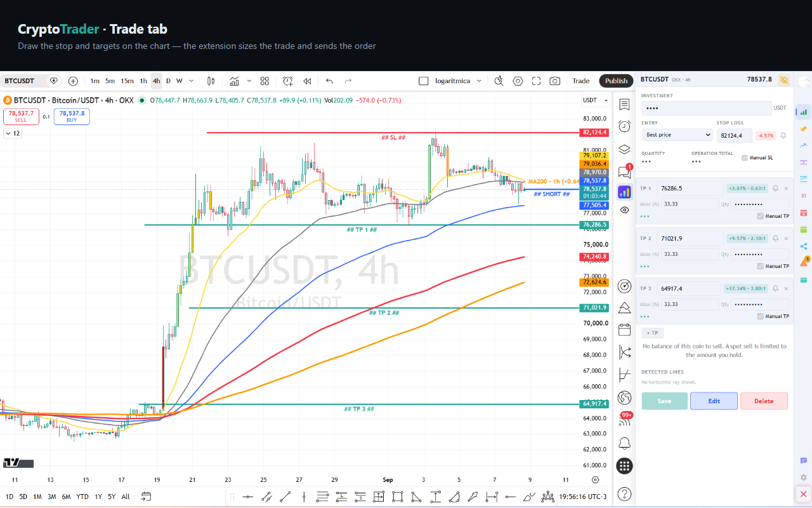Open the watchlist panel icon

click(624, 105)
